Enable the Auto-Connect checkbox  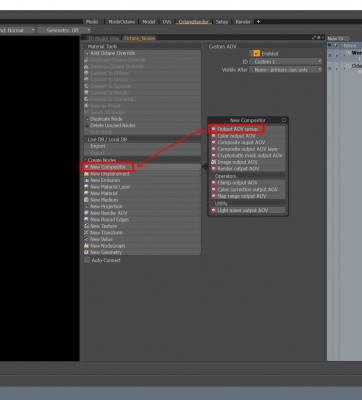point(87,260)
